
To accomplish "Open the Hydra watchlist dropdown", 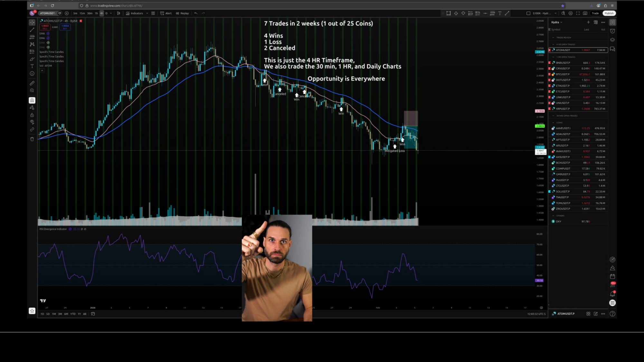I will tap(556, 22).
